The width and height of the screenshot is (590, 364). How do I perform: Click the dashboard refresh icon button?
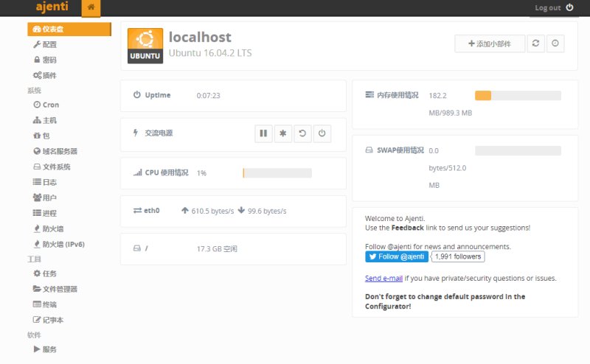535,43
